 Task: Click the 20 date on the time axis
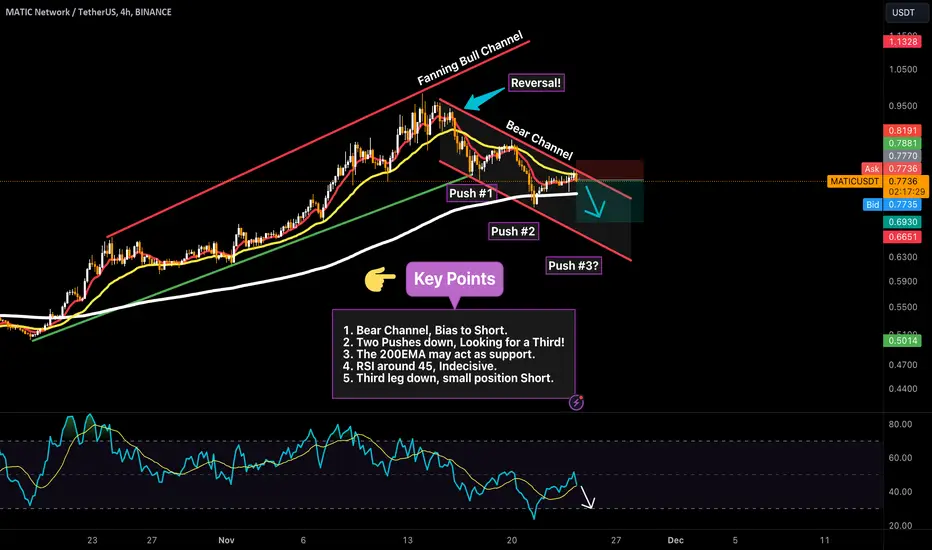[512, 540]
